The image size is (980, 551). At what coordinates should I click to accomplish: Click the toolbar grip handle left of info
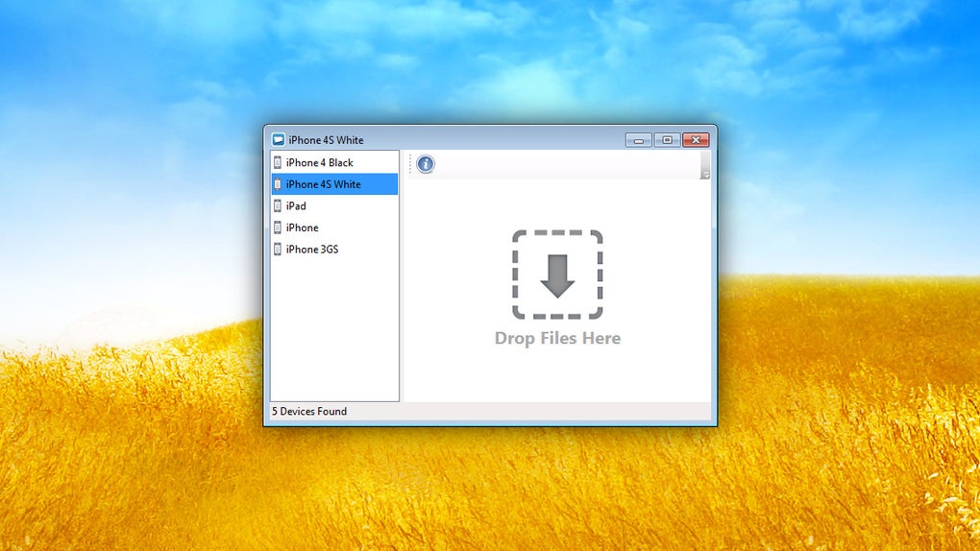[x=410, y=164]
